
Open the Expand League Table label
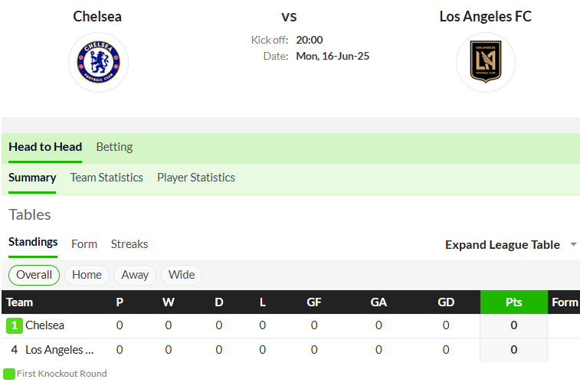tap(503, 244)
